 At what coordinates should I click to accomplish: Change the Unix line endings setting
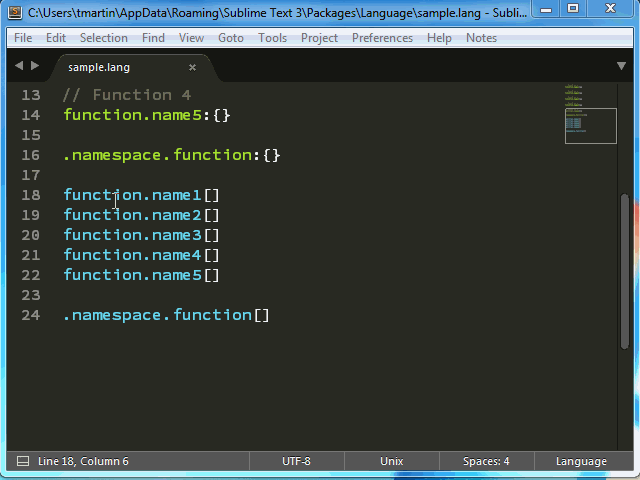point(391,461)
